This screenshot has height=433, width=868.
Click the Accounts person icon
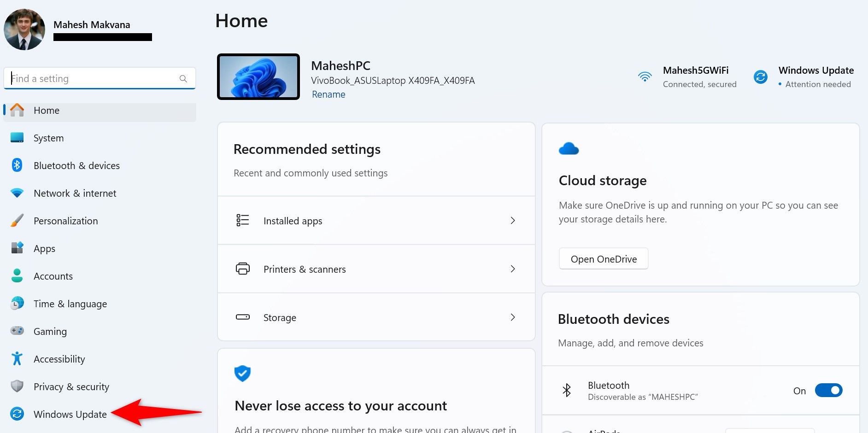pyautogui.click(x=17, y=275)
